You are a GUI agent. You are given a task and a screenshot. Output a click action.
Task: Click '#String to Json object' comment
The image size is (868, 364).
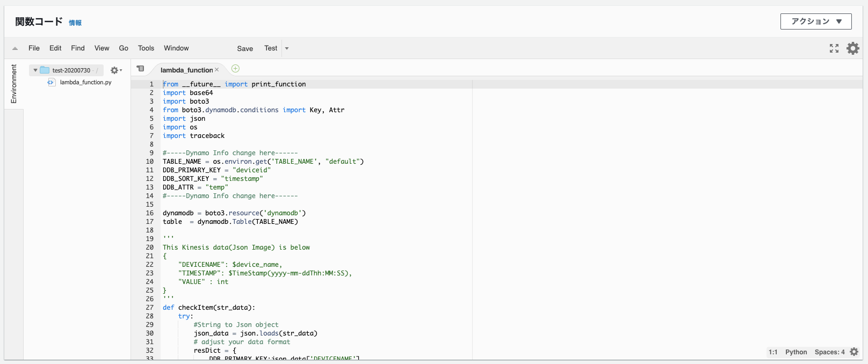tap(236, 325)
